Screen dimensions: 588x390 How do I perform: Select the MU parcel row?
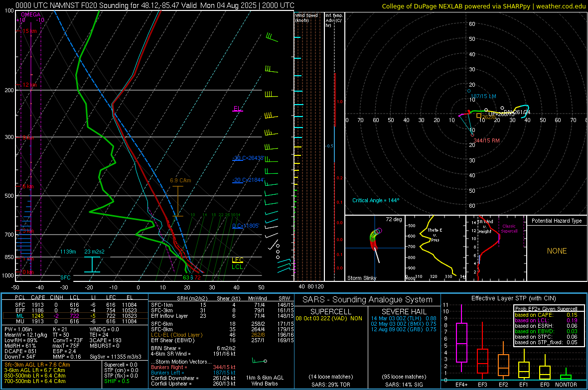pos(75,321)
